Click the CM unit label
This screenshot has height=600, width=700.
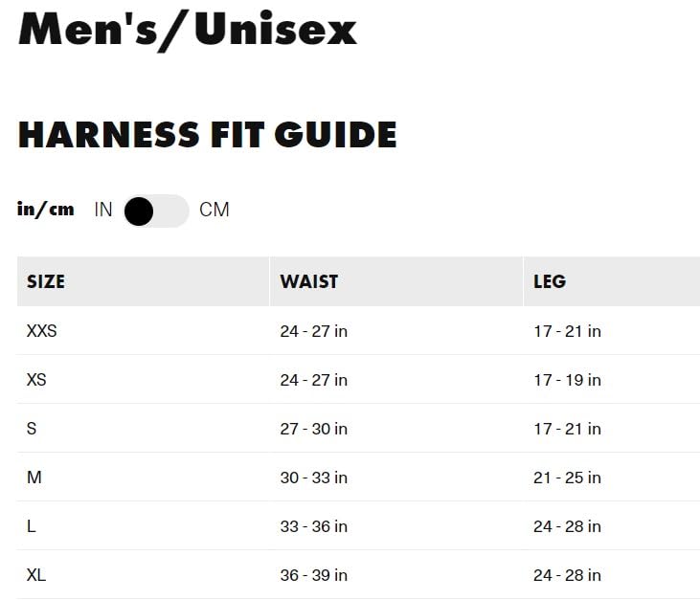(215, 210)
